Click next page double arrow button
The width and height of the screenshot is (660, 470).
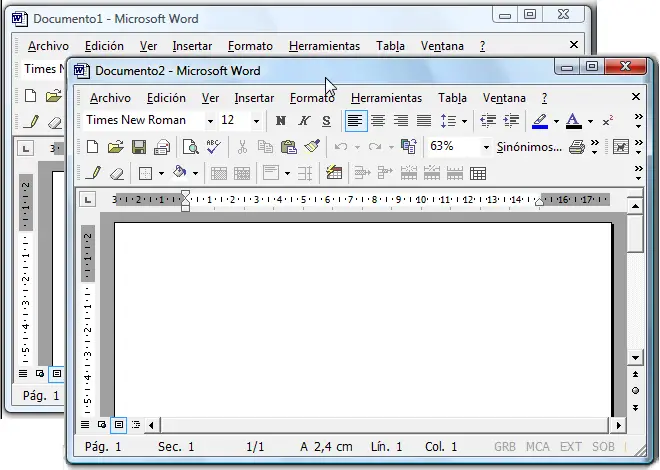636,408
